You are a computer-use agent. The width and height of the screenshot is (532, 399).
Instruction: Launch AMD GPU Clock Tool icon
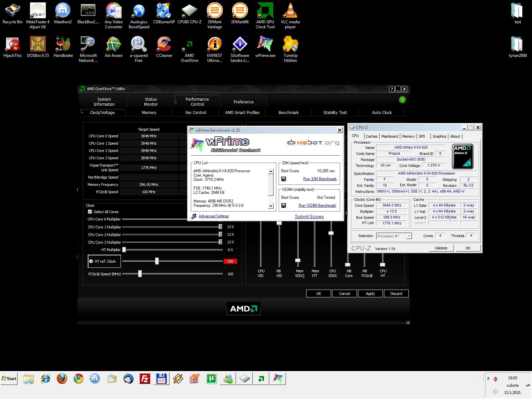tap(265, 16)
